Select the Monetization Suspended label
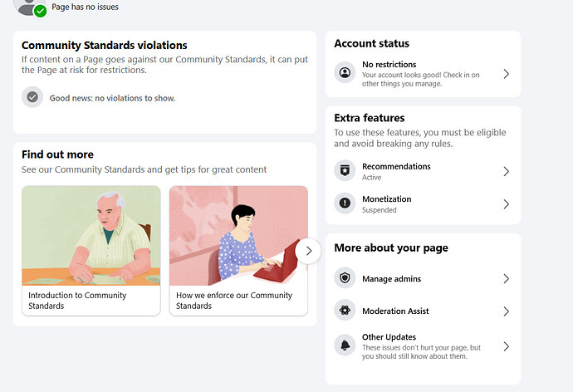The width and height of the screenshot is (573, 392). click(380, 210)
